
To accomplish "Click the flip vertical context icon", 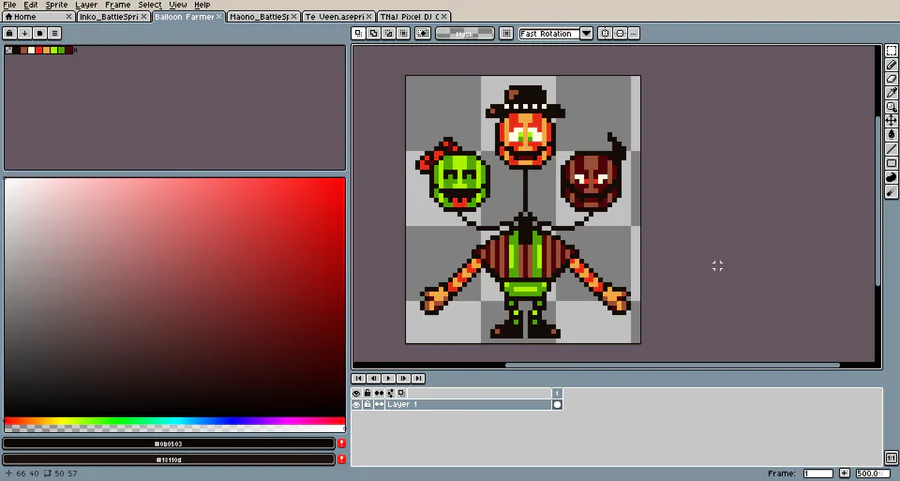I will coord(620,33).
